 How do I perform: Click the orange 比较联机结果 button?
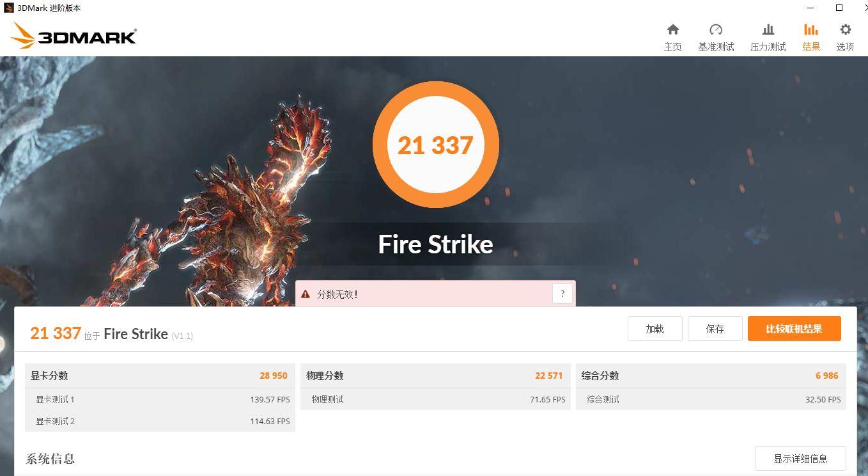click(794, 329)
